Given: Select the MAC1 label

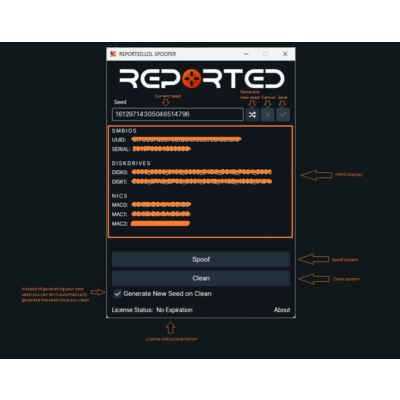Looking at the screenshot, I should (x=119, y=214).
